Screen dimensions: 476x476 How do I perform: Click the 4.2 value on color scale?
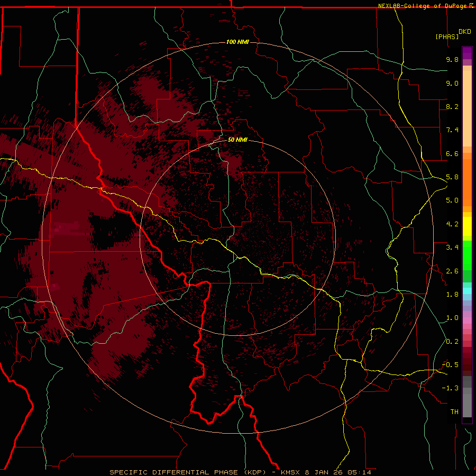click(452, 224)
